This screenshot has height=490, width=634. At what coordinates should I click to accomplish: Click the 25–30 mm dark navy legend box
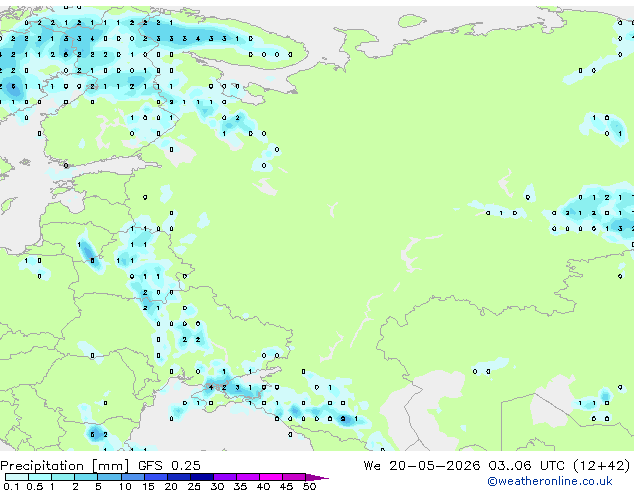coord(202,477)
